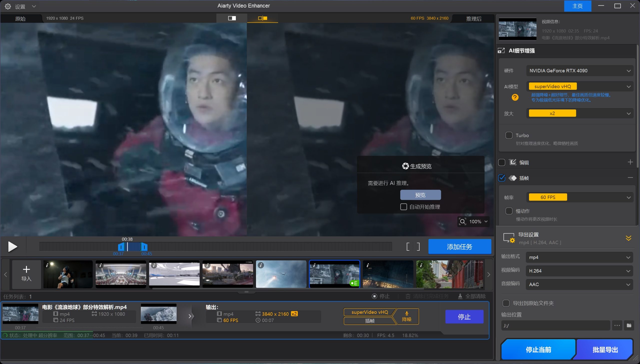Click the video info thumbnail at top right

point(517,29)
